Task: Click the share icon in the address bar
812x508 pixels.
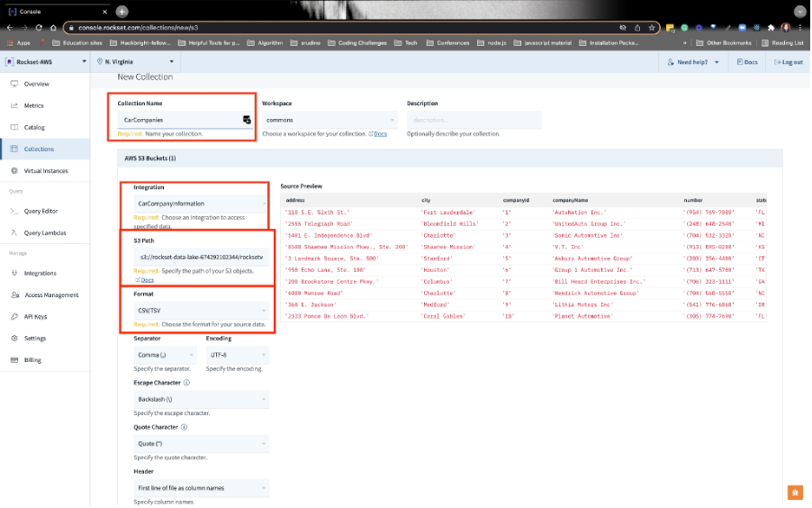Action: pos(637,28)
